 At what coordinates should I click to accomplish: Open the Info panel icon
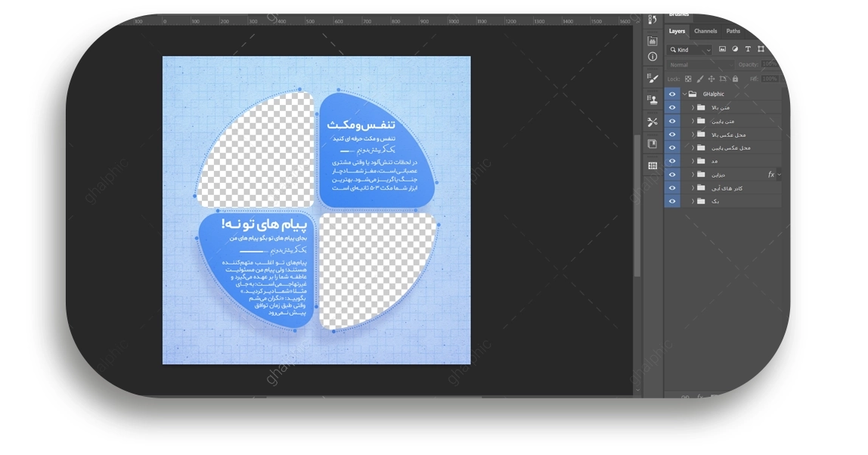point(652,57)
